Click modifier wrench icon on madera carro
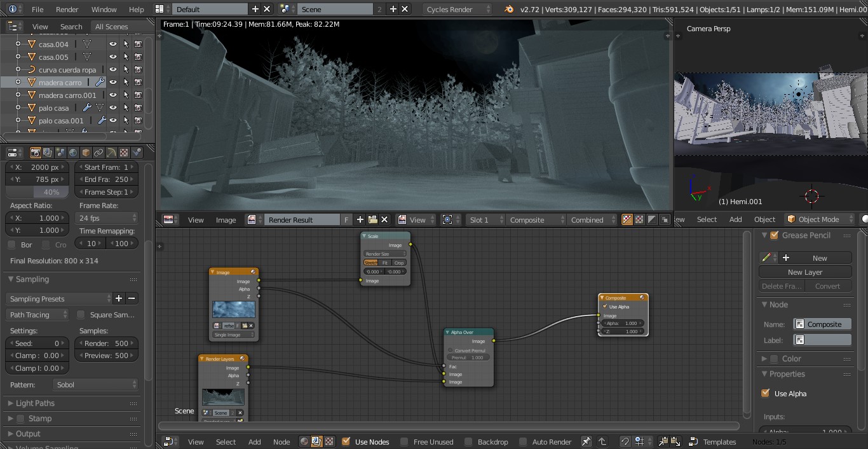The image size is (868, 449). (100, 82)
